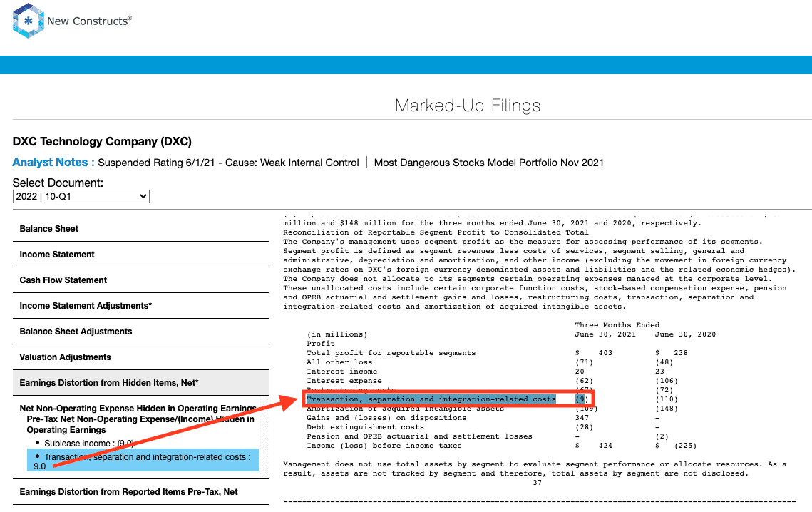
Task: Click the New Constructs hexagon logo icon
Action: point(28,21)
